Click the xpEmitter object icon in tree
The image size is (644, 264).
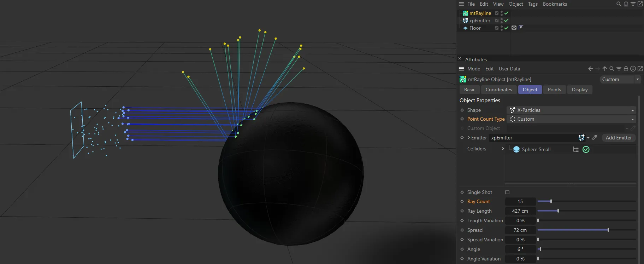coord(466,21)
